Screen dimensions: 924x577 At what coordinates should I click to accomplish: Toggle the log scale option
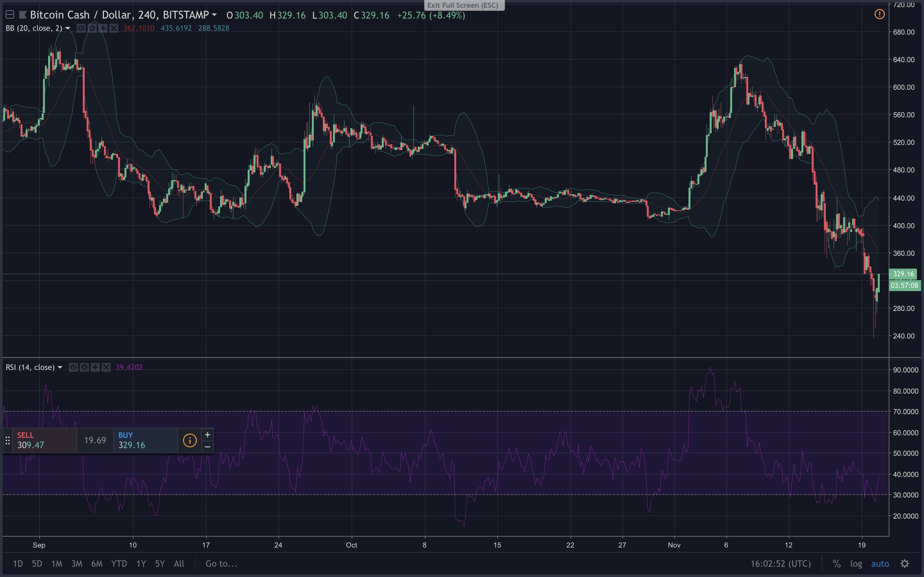[856, 564]
